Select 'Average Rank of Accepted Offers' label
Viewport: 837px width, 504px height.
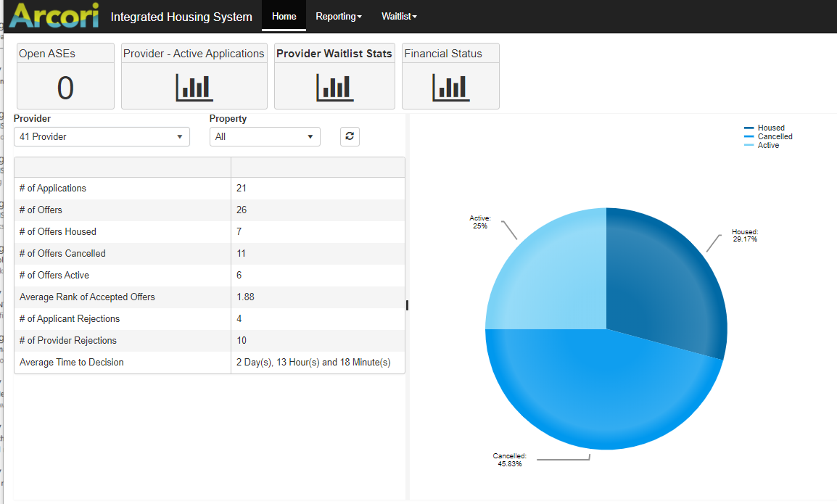pyautogui.click(x=87, y=297)
